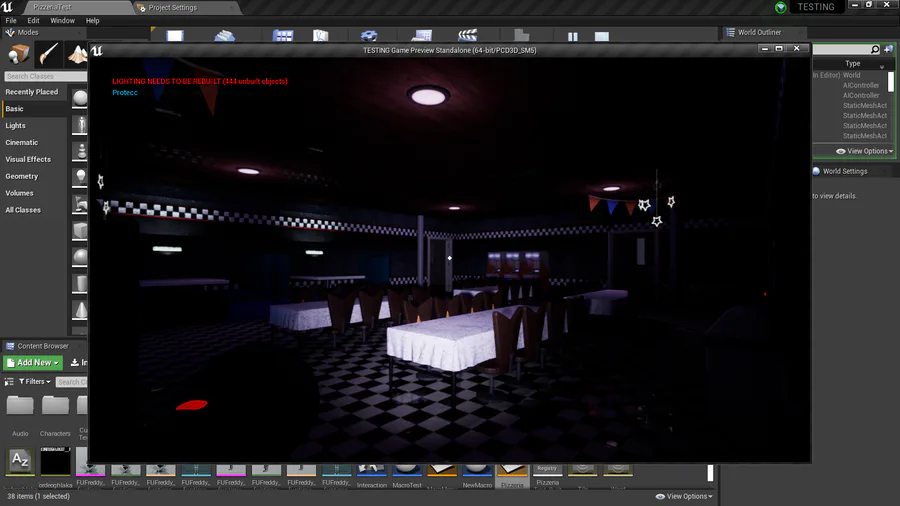900x506 pixels.
Task: Open the File menu
Action: (x=11, y=21)
